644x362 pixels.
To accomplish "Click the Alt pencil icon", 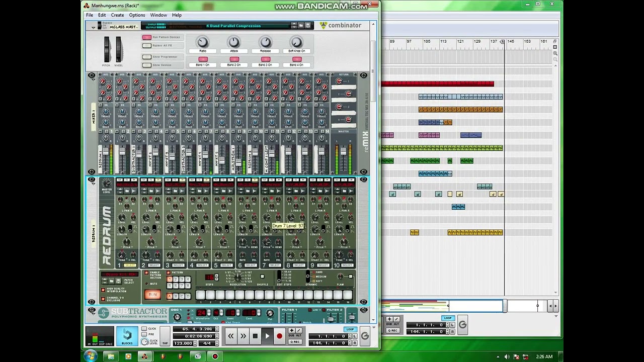I will 299,330.
